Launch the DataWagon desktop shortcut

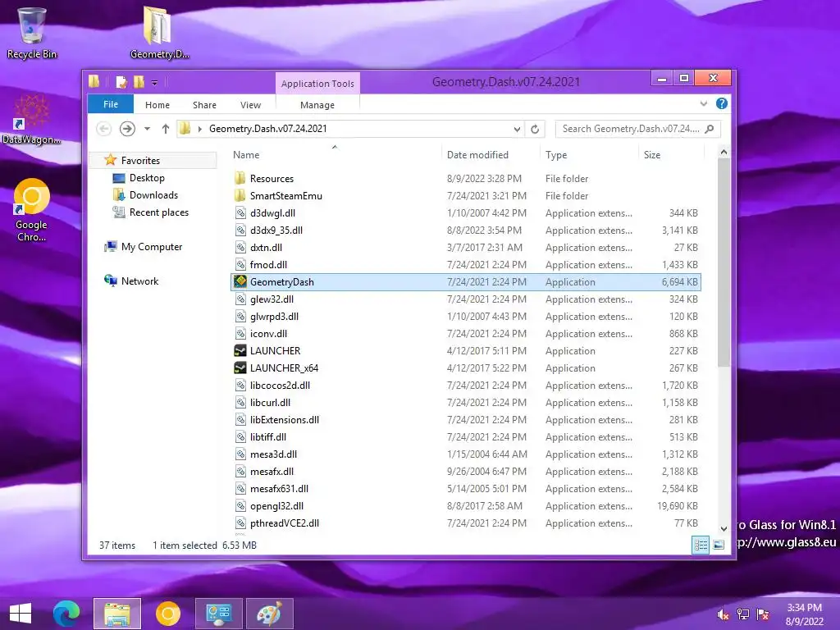tap(31, 120)
